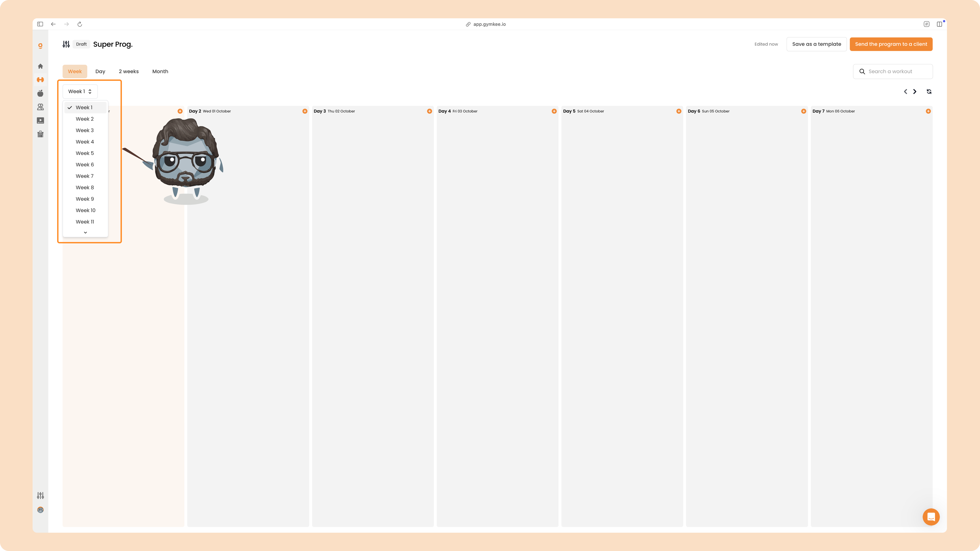Toggle the browser sidebar panel icon
Screen dimensions: 980x551
[40, 24]
